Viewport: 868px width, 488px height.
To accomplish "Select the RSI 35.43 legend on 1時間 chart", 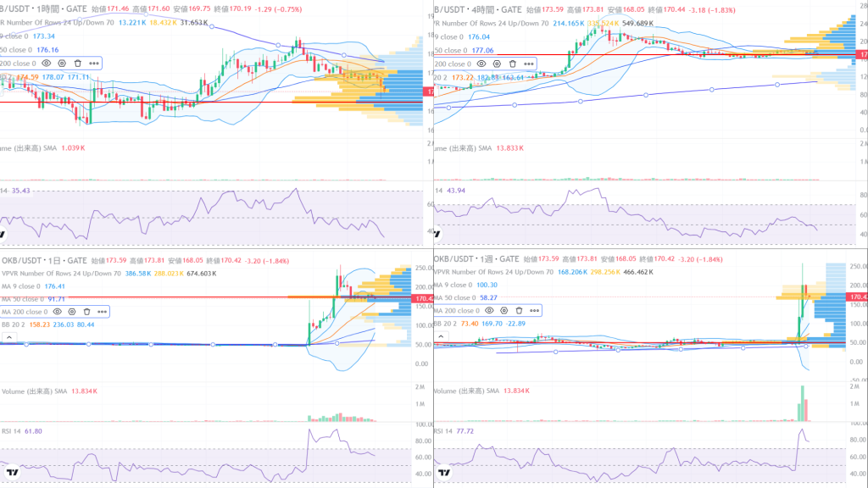I will tap(15, 191).
